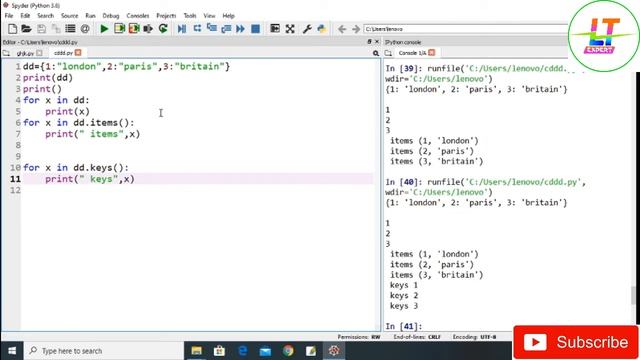Step over current line debug icon
Viewport: 640px width, 360px height.
click(x=197, y=29)
